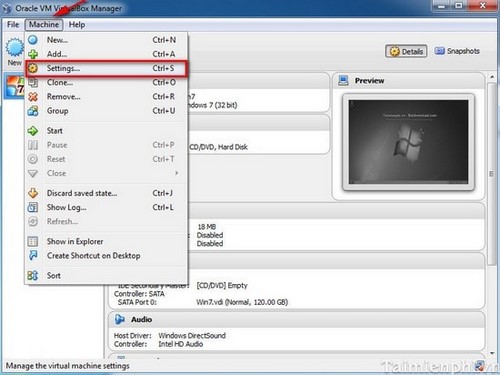This screenshot has height=375, width=500.
Task: Open the File menu
Action: [x=13, y=24]
